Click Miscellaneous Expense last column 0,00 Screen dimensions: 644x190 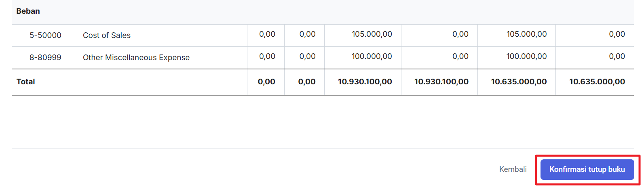coord(617,56)
